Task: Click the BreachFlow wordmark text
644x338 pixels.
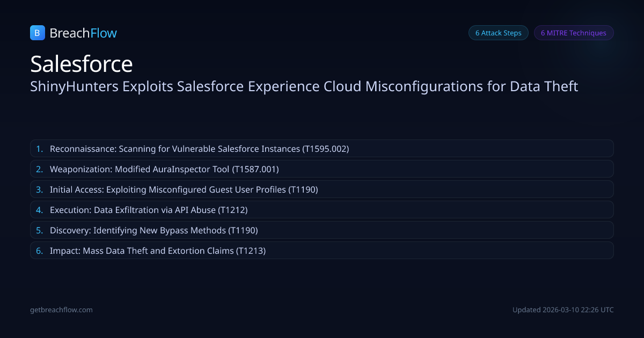Action: 83,33
